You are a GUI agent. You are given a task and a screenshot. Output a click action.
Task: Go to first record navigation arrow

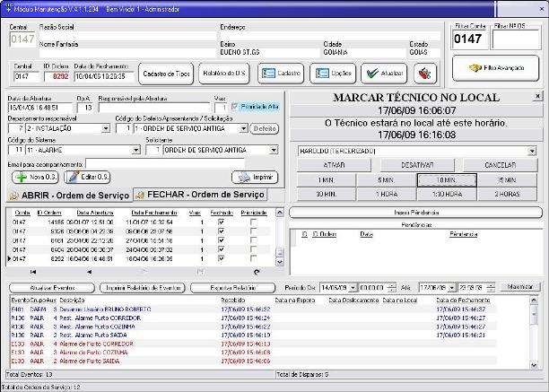tap(33, 272)
